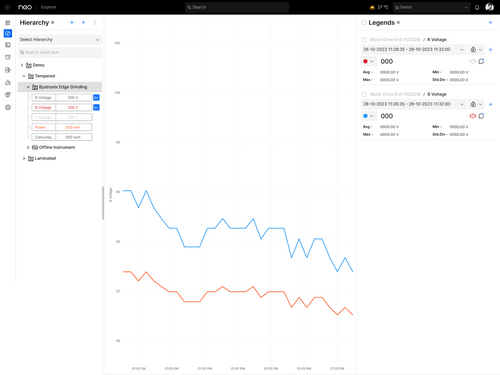Open the date range dropdown on the red legend
Image resolution: width=500 pixels, height=375 pixels.
413,49
